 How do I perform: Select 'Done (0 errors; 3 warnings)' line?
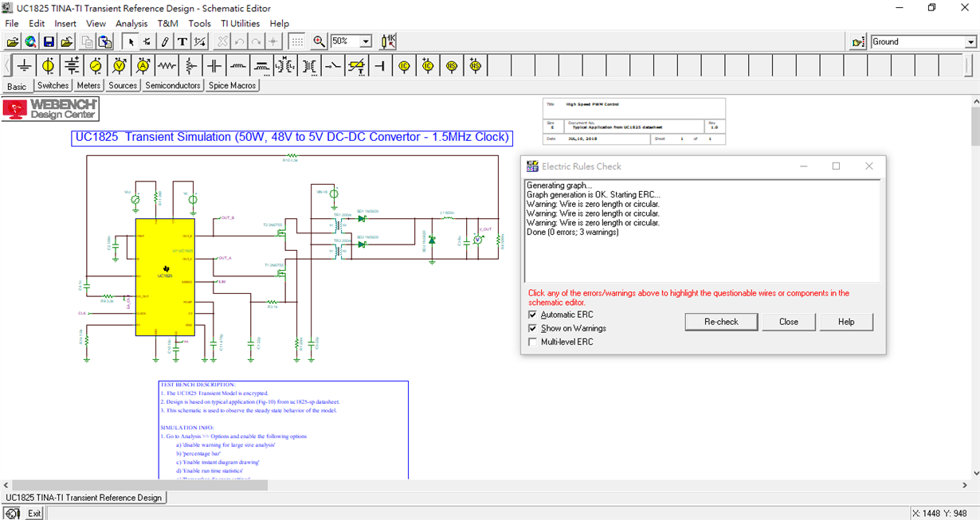coord(572,233)
